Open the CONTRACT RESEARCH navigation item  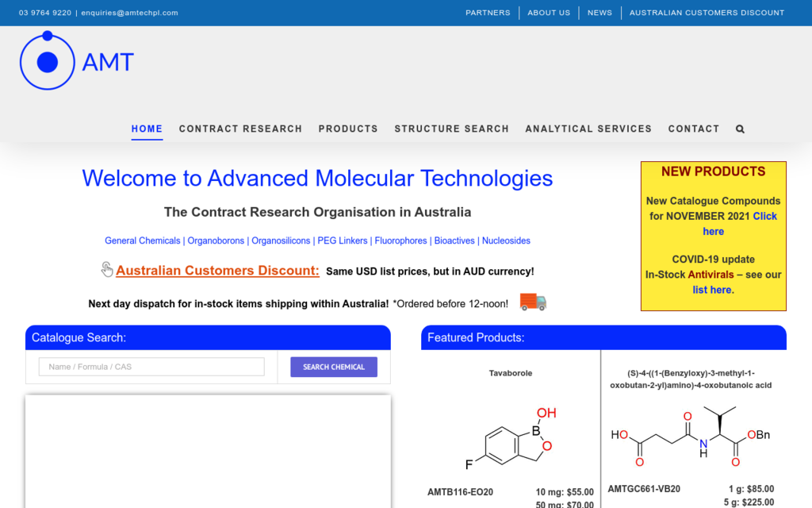tap(240, 129)
